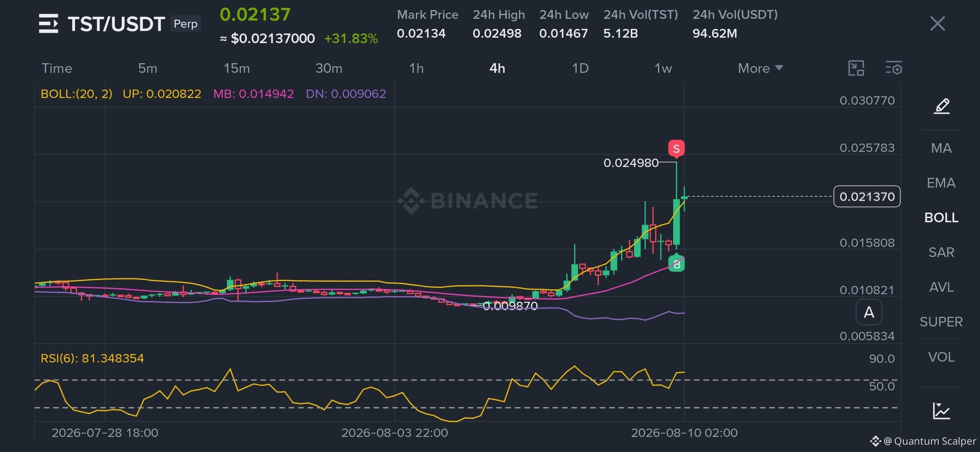Tap the +31.83% change value
This screenshot has height=452, width=980.
pos(351,39)
